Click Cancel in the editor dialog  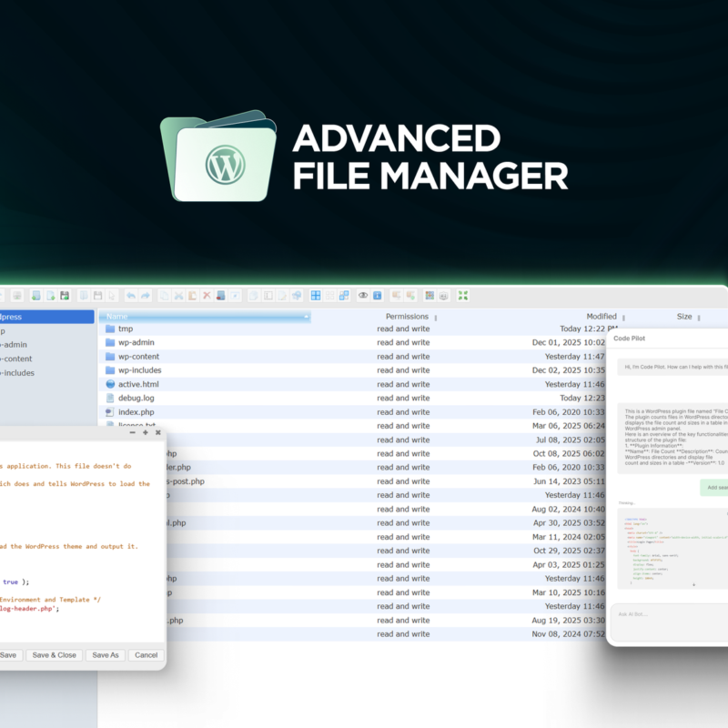click(x=146, y=655)
